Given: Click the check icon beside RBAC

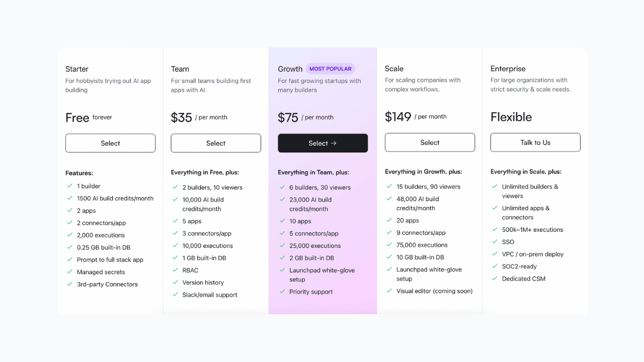Looking at the screenshot, I should [x=176, y=270].
